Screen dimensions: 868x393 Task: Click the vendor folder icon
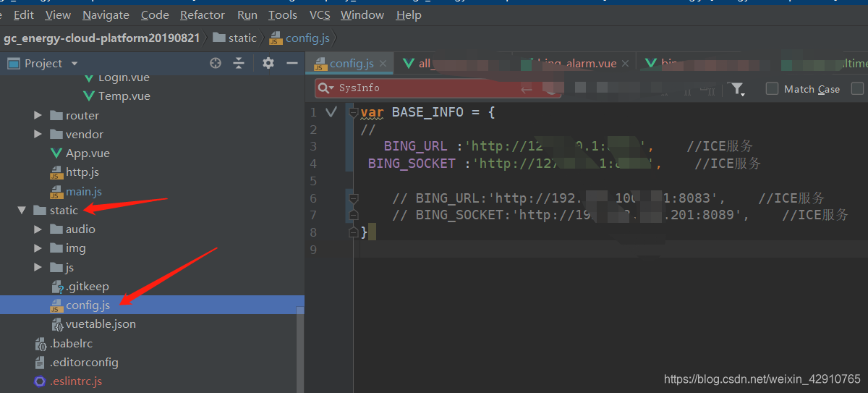(x=56, y=134)
